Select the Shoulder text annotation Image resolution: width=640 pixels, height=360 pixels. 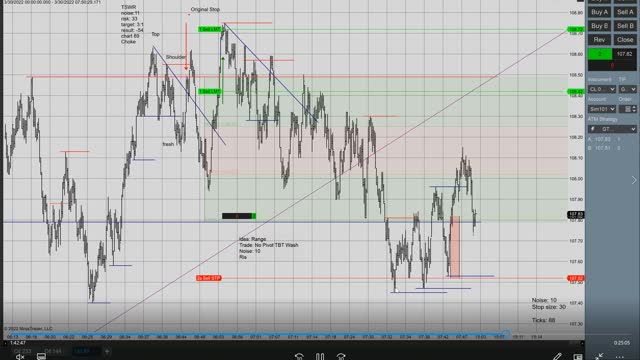(x=176, y=57)
